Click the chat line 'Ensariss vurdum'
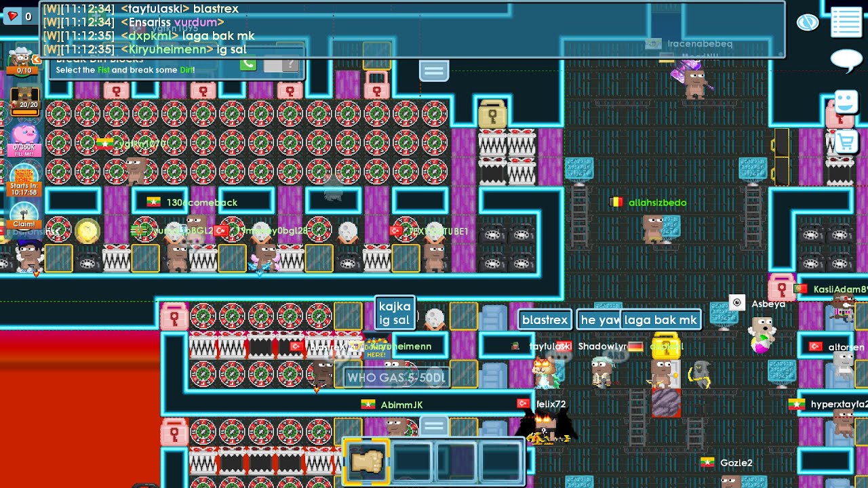868x488 pixels. [x=133, y=22]
